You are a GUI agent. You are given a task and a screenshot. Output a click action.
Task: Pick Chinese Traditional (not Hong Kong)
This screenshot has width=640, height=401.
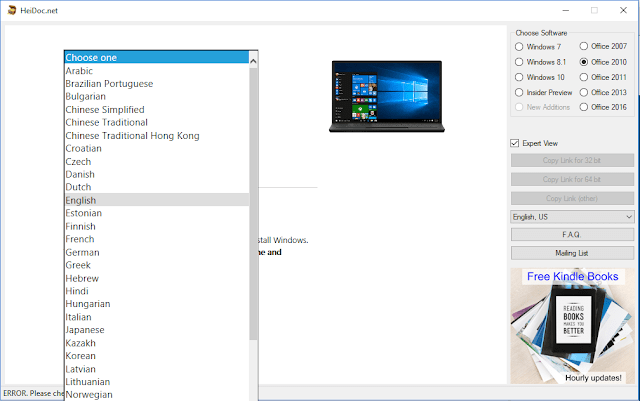[157, 123]
